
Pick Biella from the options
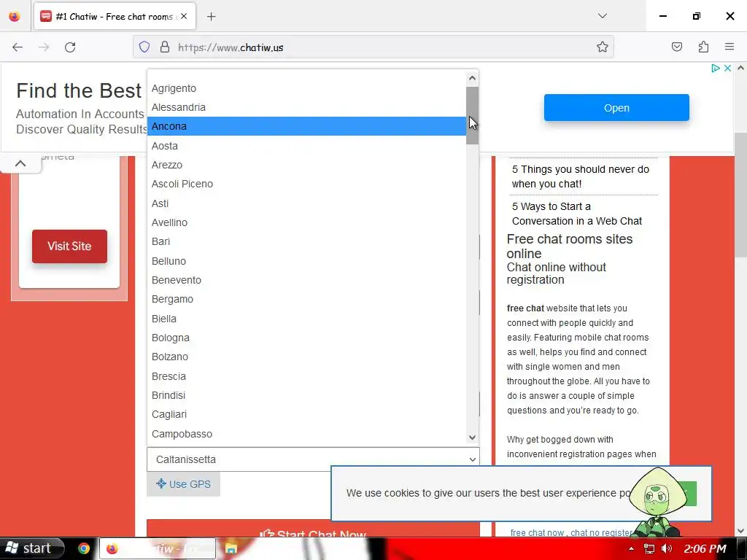(307, 319)
